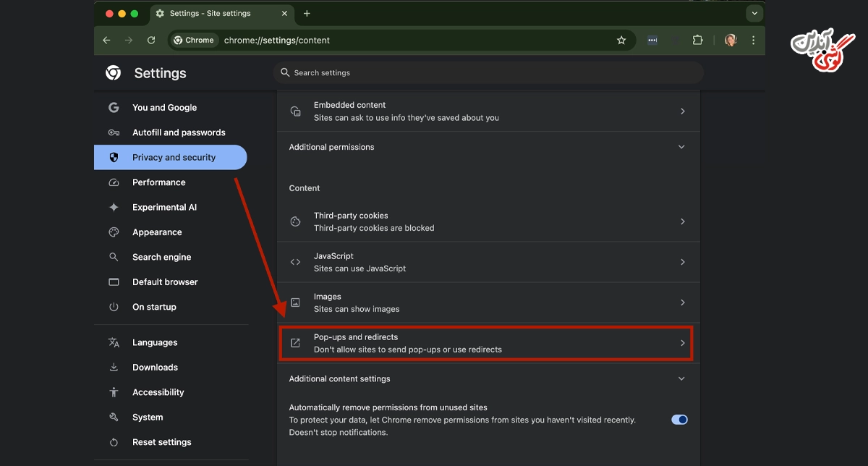Screen dimensions: 868x466
Task: Bookmark this page with the star icon
Action: (621, 41)
